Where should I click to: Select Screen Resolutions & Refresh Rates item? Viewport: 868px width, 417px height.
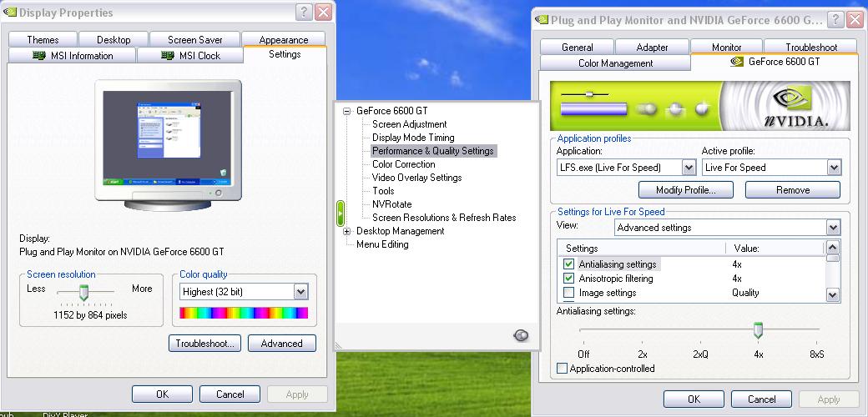point(444,218)
